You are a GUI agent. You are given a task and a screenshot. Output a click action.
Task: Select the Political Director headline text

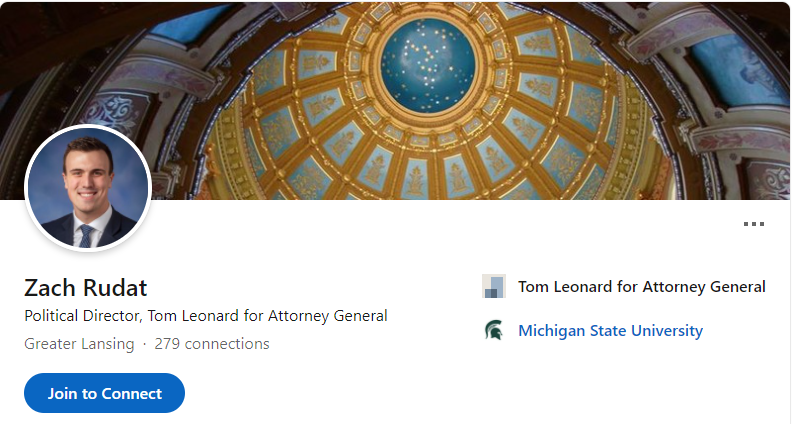click(205, 316)
